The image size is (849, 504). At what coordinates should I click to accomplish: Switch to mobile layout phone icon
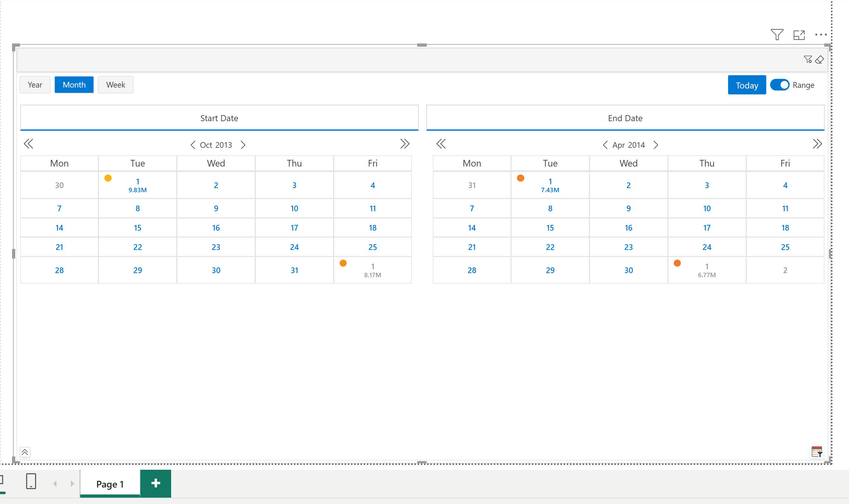click(31, 481)
